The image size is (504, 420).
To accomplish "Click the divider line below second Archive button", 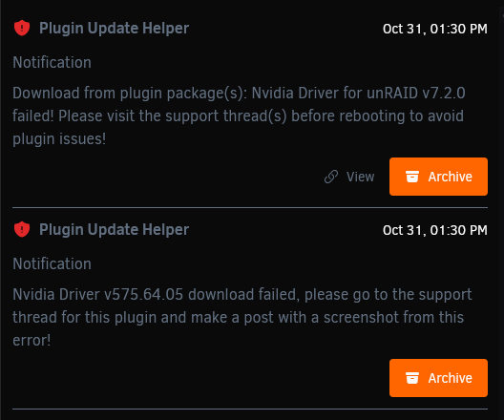I will click(x=250, y=409).
